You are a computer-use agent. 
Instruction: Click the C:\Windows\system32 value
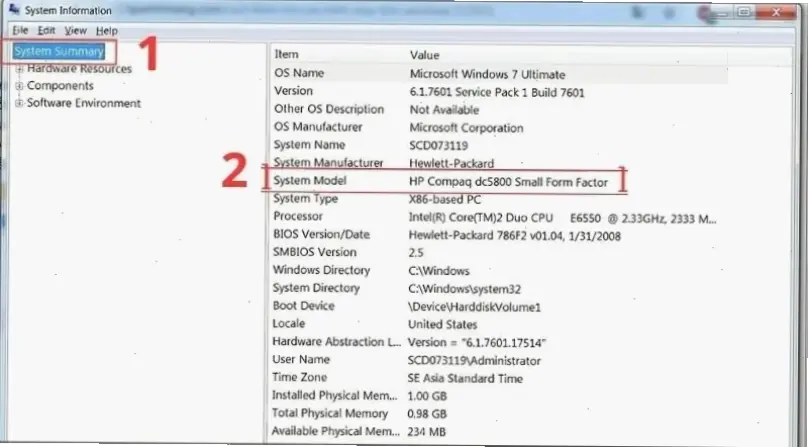coord(465,289)
